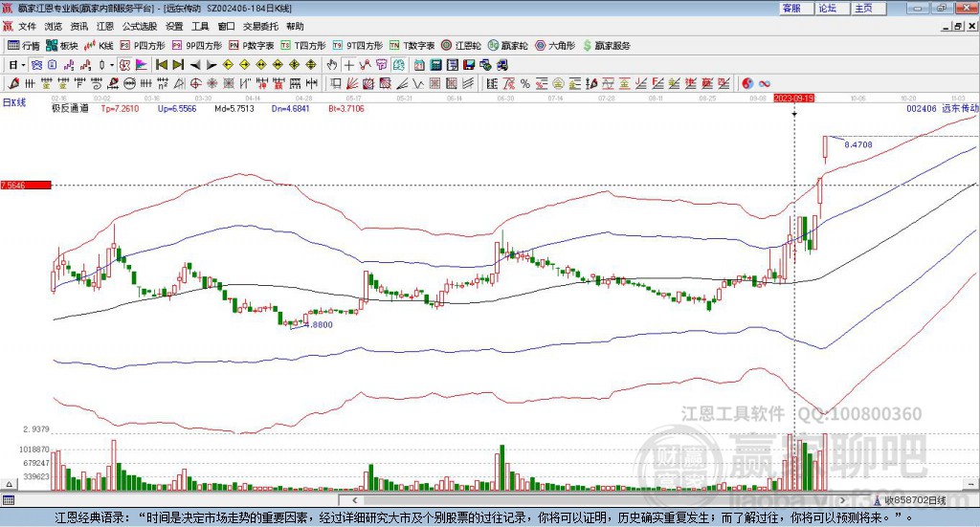Select the parallel lines tool

point(468,83)
